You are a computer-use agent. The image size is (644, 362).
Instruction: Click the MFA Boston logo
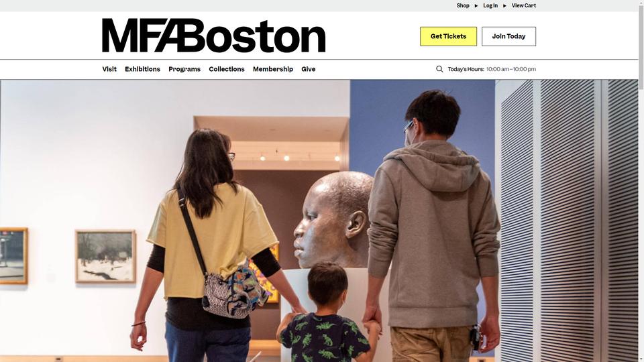tap(213, 36)
